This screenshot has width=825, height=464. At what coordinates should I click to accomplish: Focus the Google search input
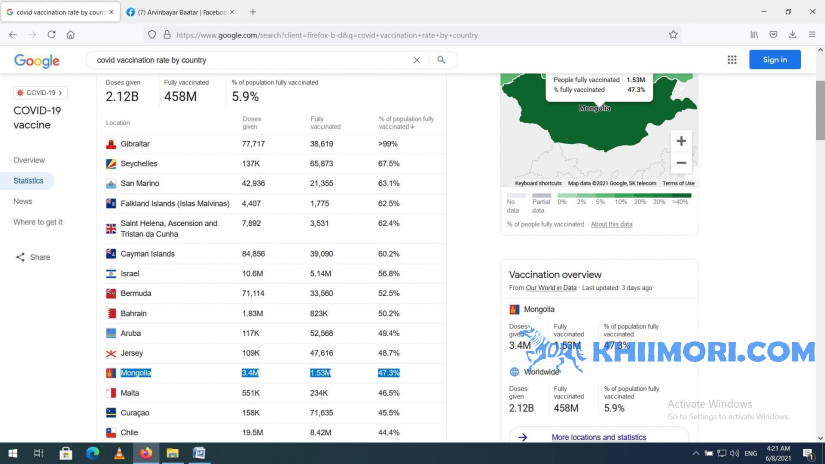pyautogui.click(x=250, y=60)
